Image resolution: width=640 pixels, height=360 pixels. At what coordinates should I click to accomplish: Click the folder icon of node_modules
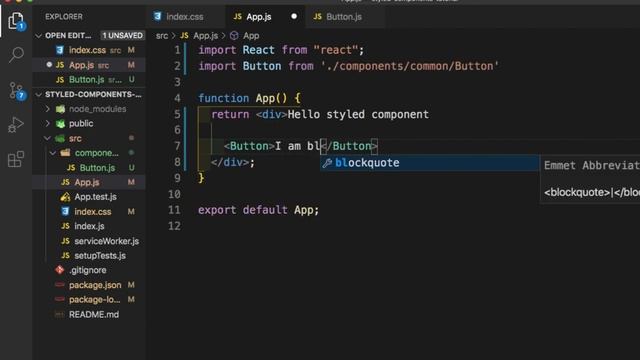60,109
